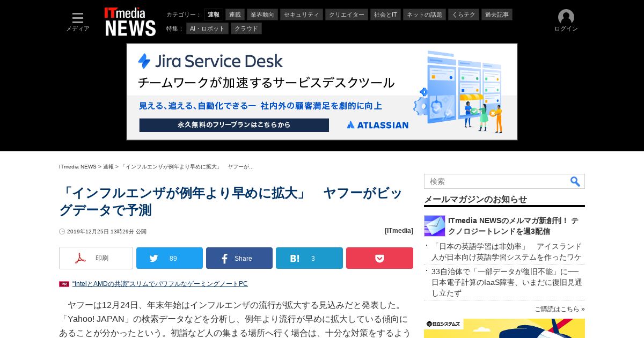The image size is (644, 338).
Task: Click the PR badge icon
Action: pyautogui.click(x=64, y=284)
